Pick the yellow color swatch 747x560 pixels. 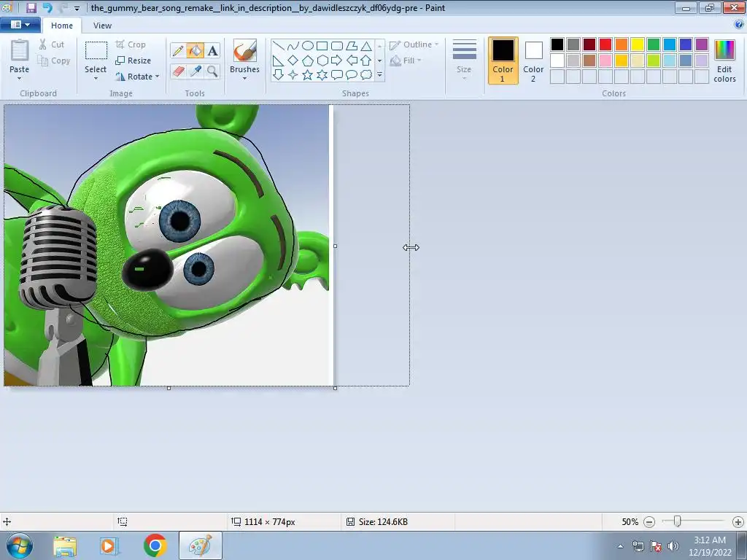[638, 44]
